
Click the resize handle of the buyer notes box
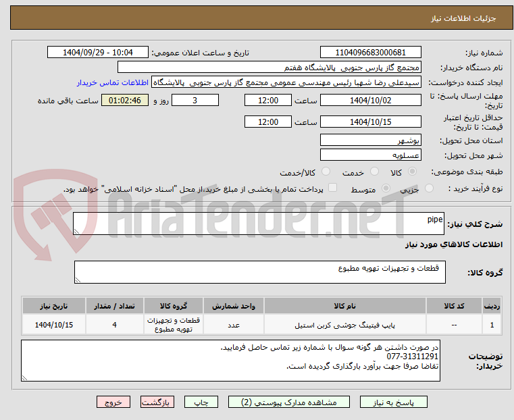click(x=24, y=377)
